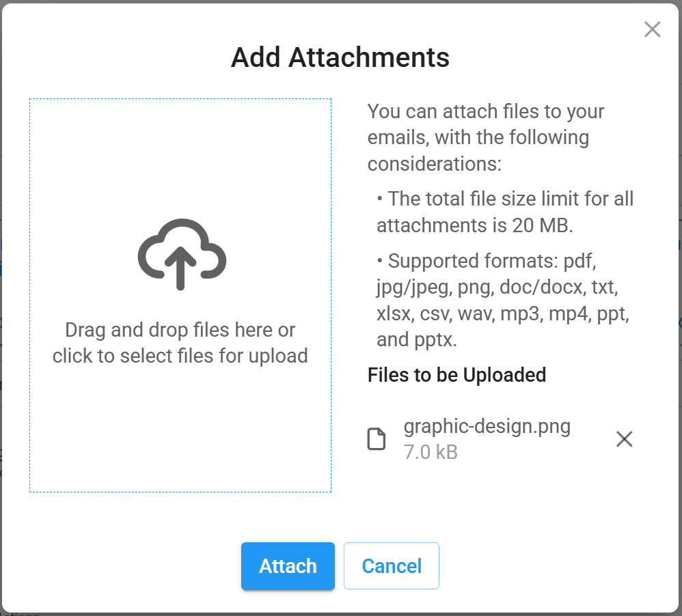Click the 7.0 kB file size label
Image resolution: width=682 pixels, height=616 pixels.
click(431, 452)
